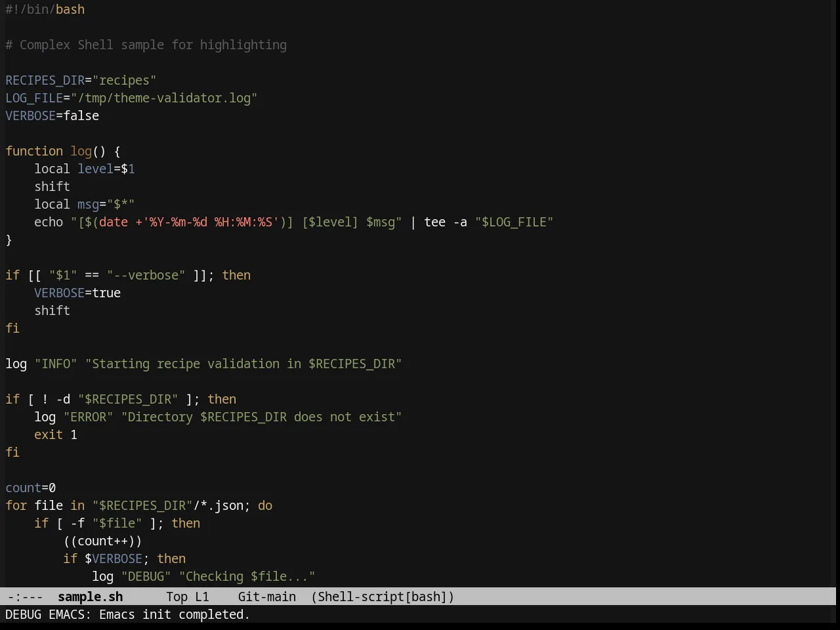Click "Checking $file..." string

(247, 576)
